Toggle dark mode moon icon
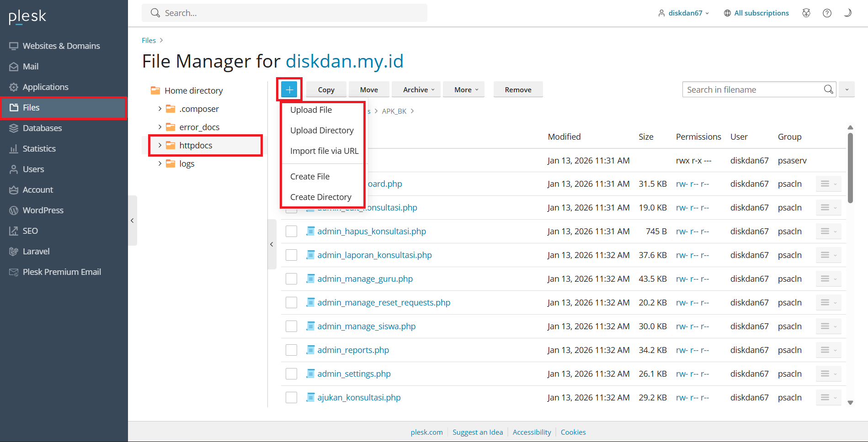This screenshot has width=868, height=442. tap(847, 13)
